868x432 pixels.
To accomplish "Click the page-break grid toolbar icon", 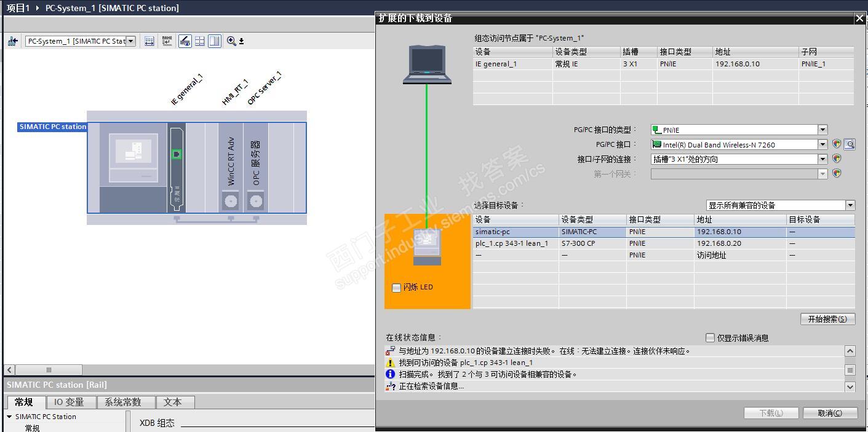I will click(200, 41).
